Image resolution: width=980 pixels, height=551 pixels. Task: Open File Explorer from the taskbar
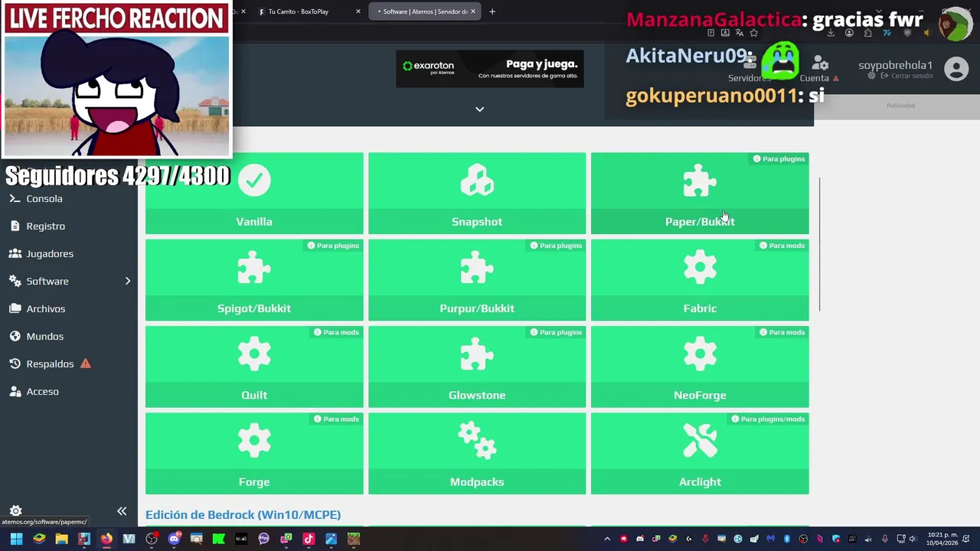pyautogui.click(x=61, y=539)
